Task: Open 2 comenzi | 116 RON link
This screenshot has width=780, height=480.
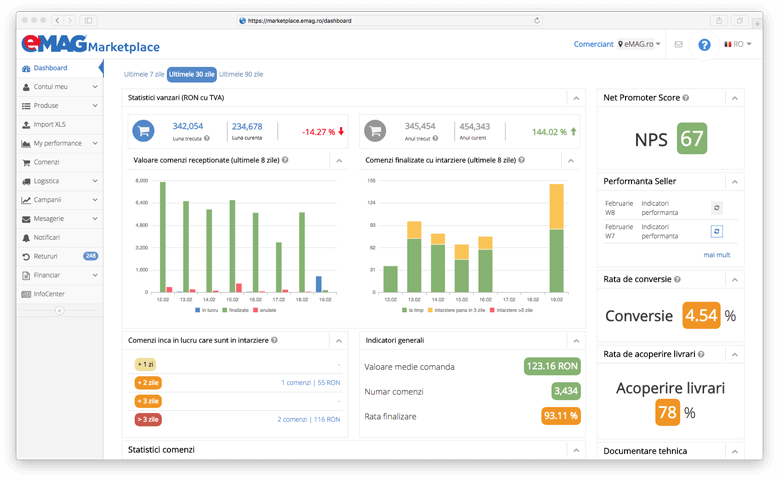Action: [309, 420]
